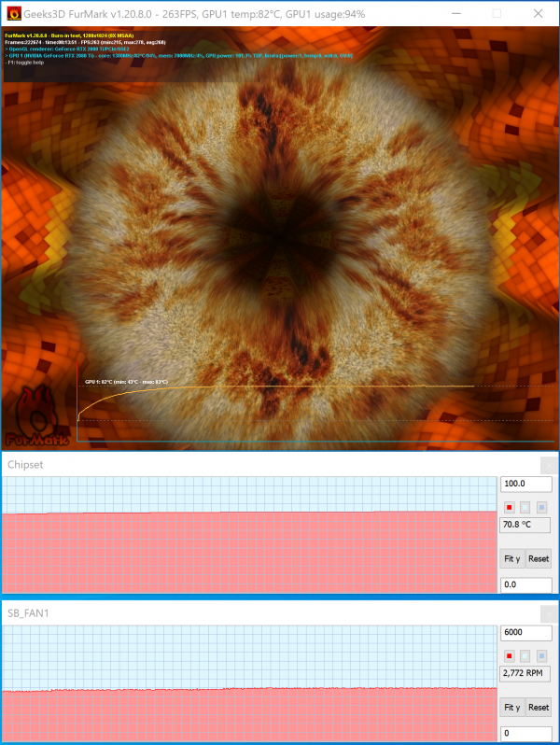This screenshot has height=745, width=560.
Task: Click the FurMark flame icon in title bar
Action: pyautogui.click(x=14, y=14)
